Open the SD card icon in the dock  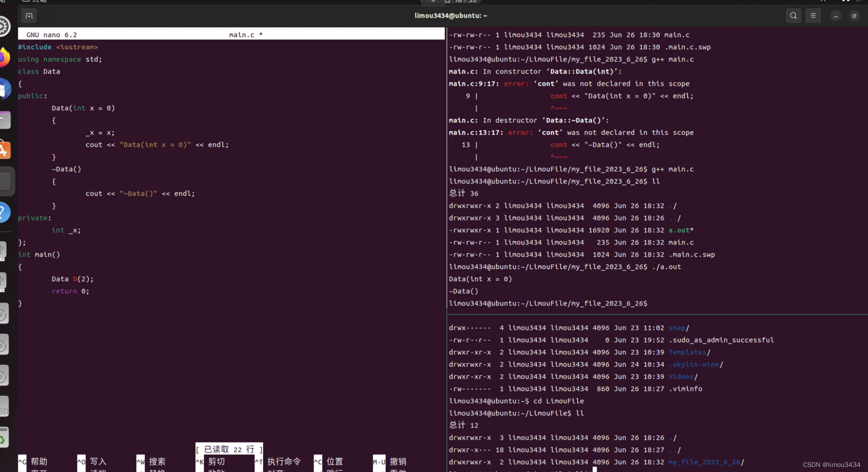coord(4,406)
